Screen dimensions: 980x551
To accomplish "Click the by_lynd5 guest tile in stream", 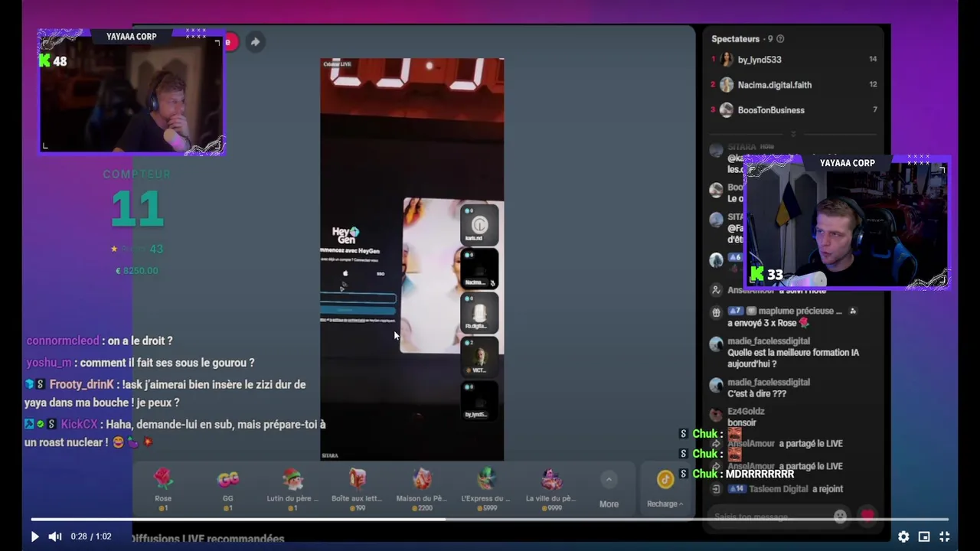I will pos(479,399).
